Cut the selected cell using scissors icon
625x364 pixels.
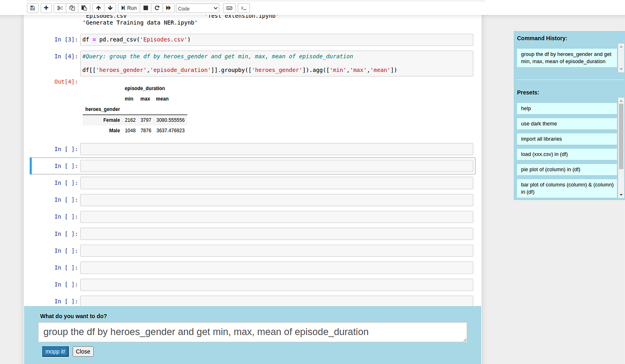point(59,8)
